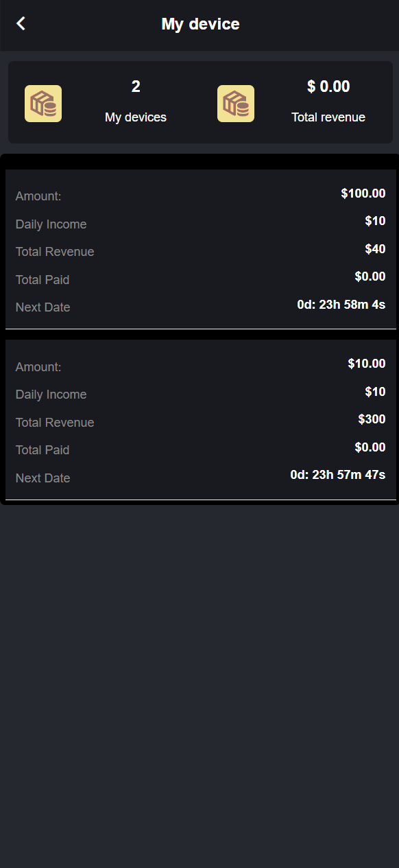
Task: Select first device's Daily Income label
Action: [x=51, y=224]
